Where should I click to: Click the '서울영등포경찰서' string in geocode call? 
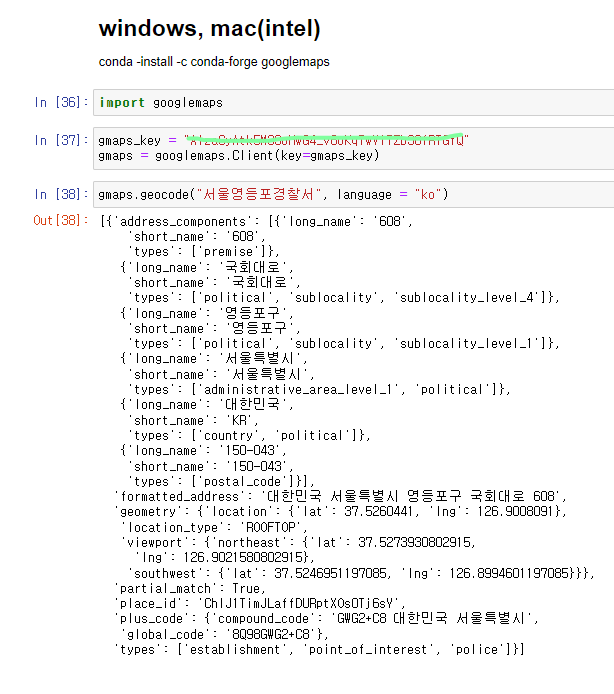point(258,194)
